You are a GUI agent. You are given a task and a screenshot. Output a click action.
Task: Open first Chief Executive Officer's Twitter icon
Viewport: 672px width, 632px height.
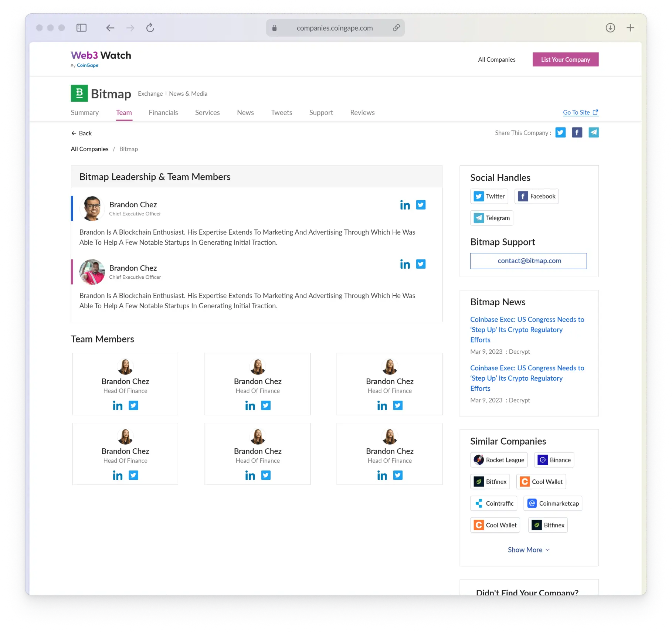click(421, 205)
